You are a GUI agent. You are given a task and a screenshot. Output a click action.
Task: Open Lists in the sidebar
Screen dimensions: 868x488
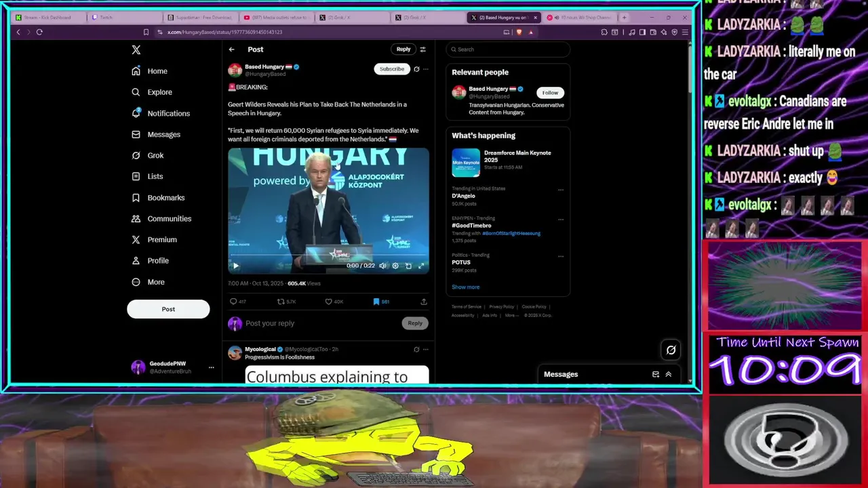147,176
